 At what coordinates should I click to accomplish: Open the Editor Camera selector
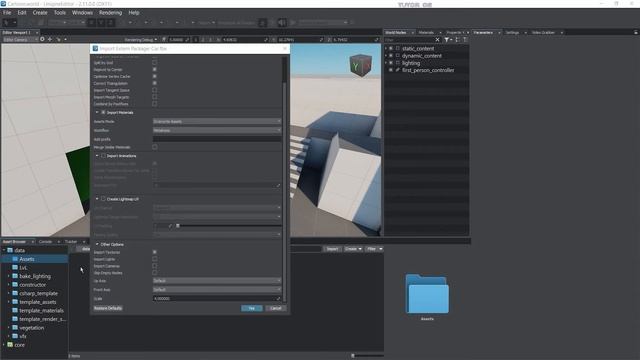(x=19, y=40)
